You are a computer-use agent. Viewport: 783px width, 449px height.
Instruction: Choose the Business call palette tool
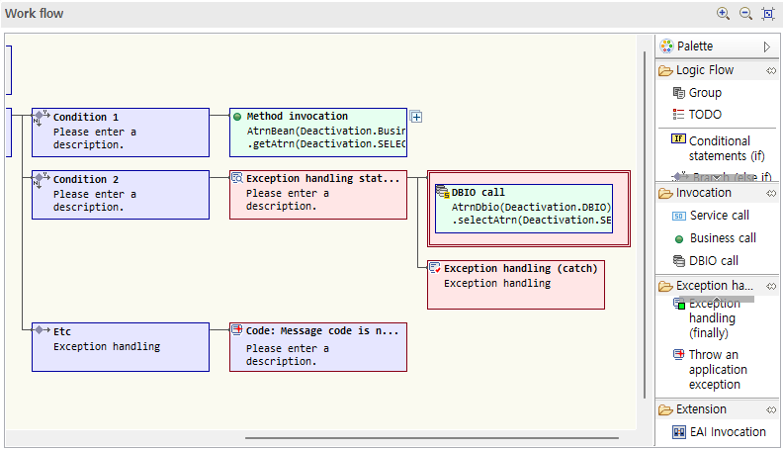(721, 238)
